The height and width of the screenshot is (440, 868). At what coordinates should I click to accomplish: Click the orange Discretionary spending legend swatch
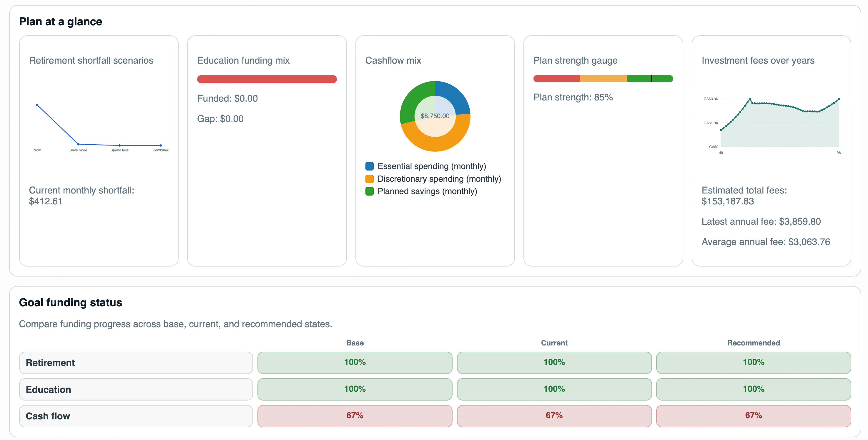(369, 179)
